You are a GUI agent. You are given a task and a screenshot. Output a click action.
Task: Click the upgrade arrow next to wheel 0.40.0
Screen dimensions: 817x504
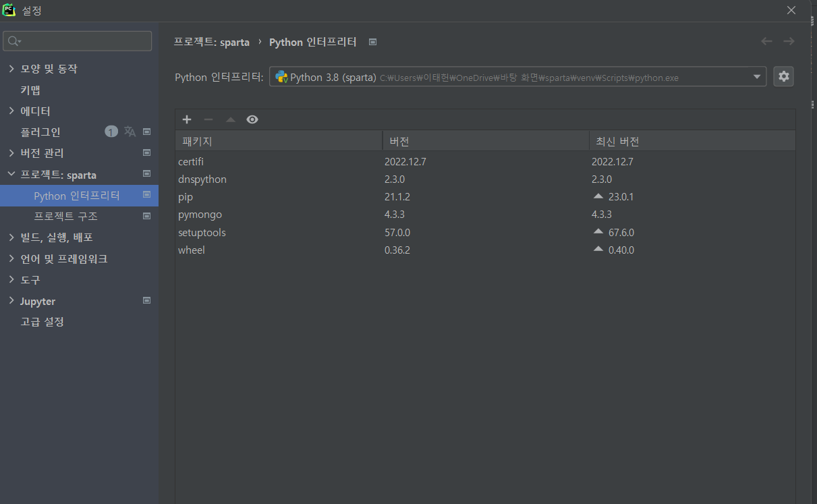click(598, 249)
